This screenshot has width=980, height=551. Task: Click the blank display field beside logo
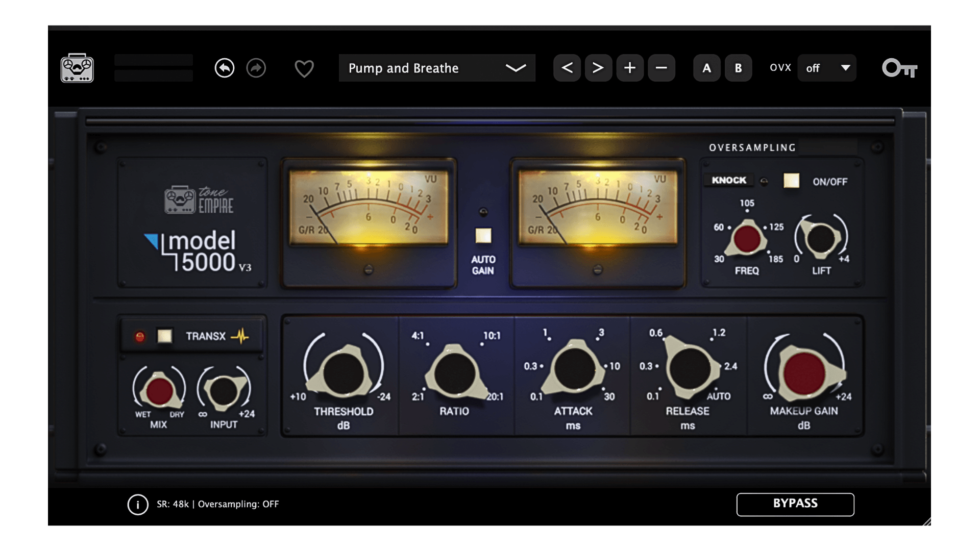click(154, 68)
